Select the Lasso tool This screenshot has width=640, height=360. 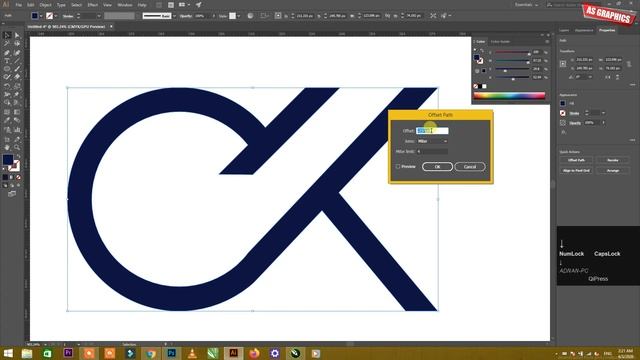pyautogui.click(x=17, y=44)
